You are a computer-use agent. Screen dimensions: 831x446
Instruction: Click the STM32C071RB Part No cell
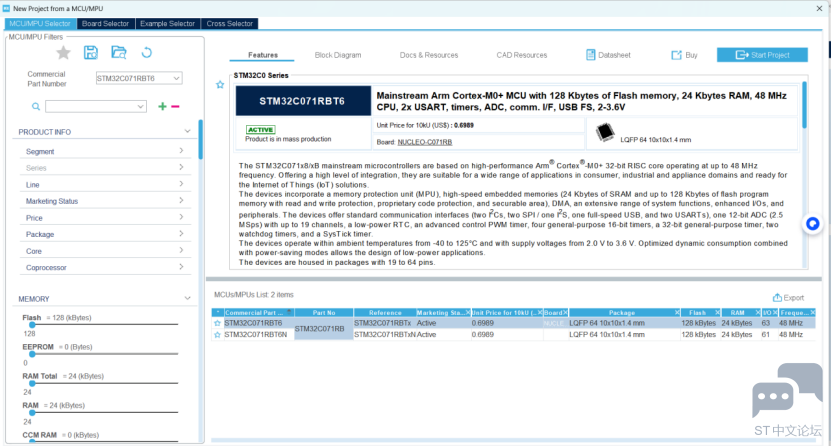pyautogui.click(x=324, y=329)
